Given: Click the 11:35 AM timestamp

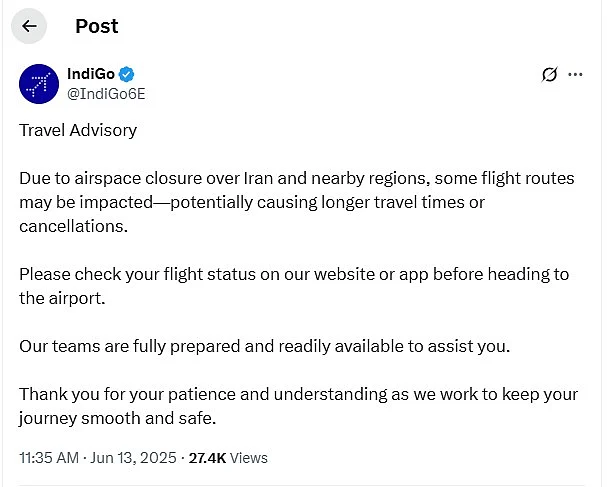Looking at the screenshot, I should pos(48,458).
